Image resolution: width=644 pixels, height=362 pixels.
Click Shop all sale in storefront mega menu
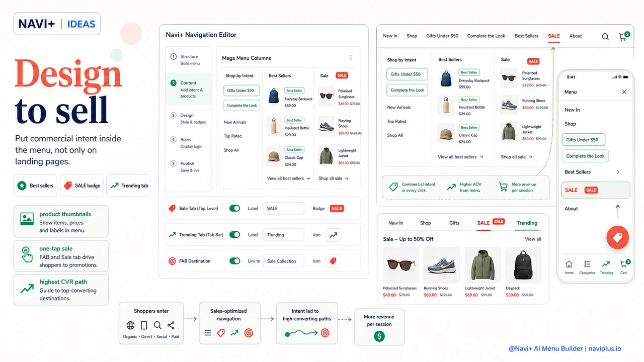pos(517,157)
